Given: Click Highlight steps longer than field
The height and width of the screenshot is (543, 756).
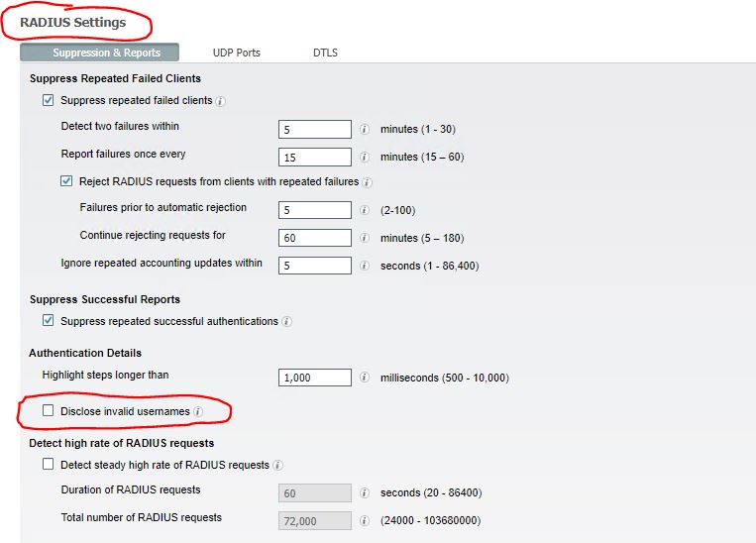Looking at the screenshot, I should point(315,378).
